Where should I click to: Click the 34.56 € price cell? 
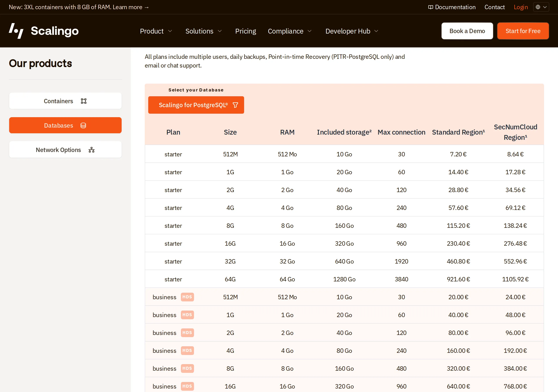515,190
